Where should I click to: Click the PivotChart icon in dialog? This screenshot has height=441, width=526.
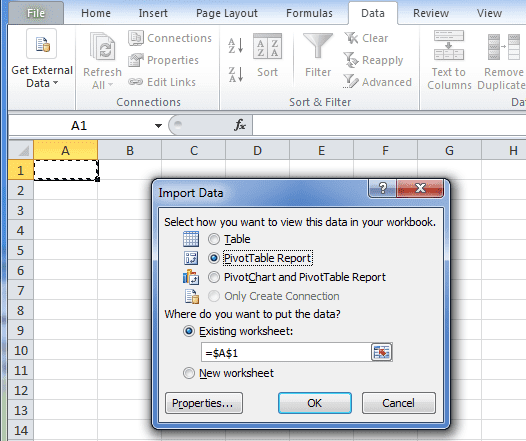coord(191,277)
